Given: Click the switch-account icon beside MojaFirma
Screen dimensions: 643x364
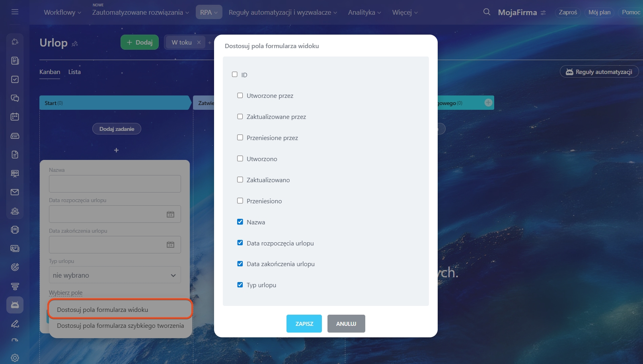Looking at the screenshot, I should point(543,13).
